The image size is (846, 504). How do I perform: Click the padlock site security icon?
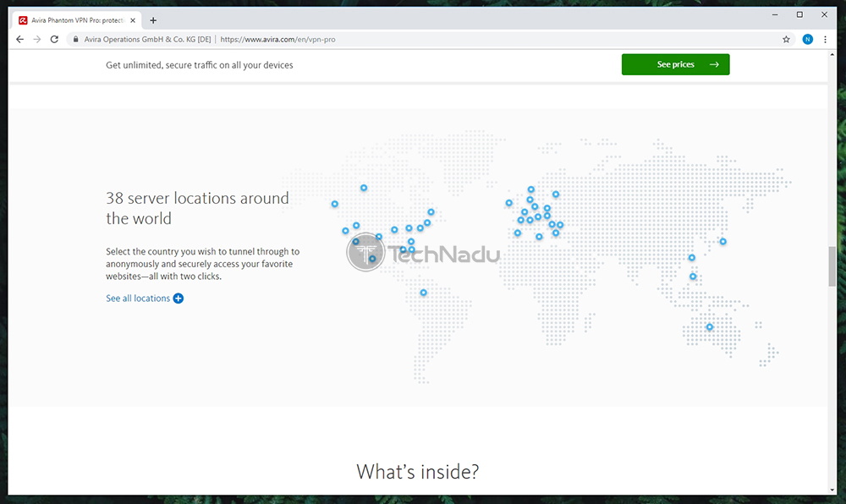tap(75, 40)
